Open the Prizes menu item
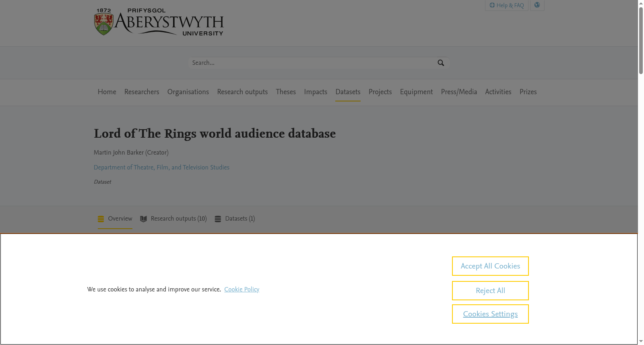 tap(528, 92)
